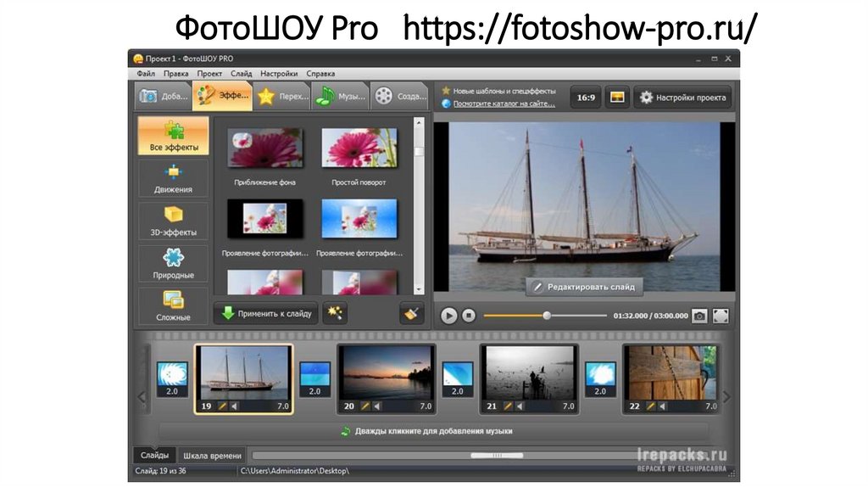The image size is (868, 487).
Task: Open the Проект menu
Action: tap(209, 73)
